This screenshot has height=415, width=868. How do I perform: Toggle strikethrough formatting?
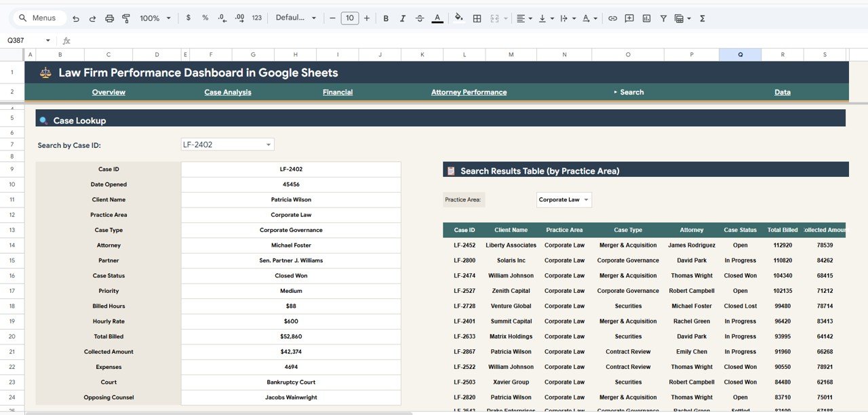pyautogui.click(x=419, y=18)
